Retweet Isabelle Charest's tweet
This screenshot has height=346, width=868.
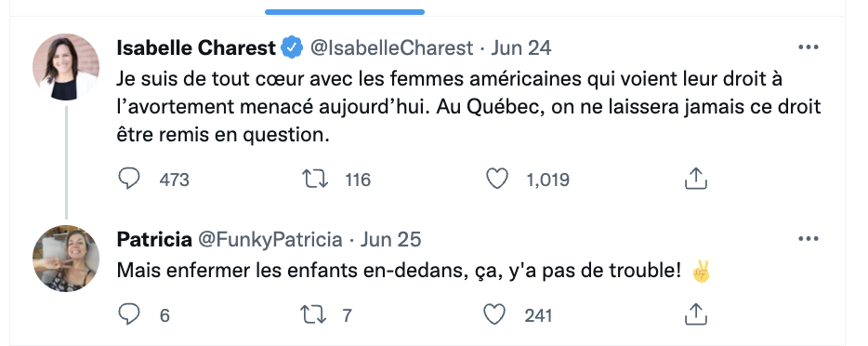click(x=314, y=179)
